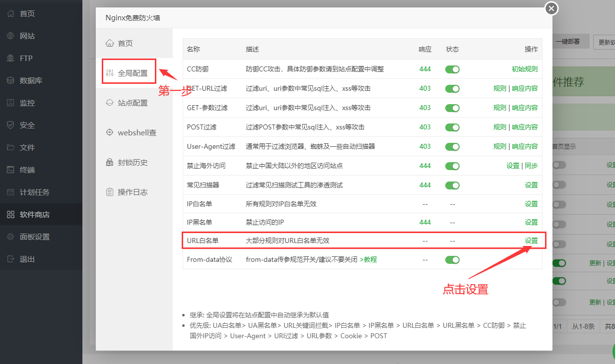Click the 描述 column header
The width and height of the screenshot is (615, 364).
coord(252,50)
